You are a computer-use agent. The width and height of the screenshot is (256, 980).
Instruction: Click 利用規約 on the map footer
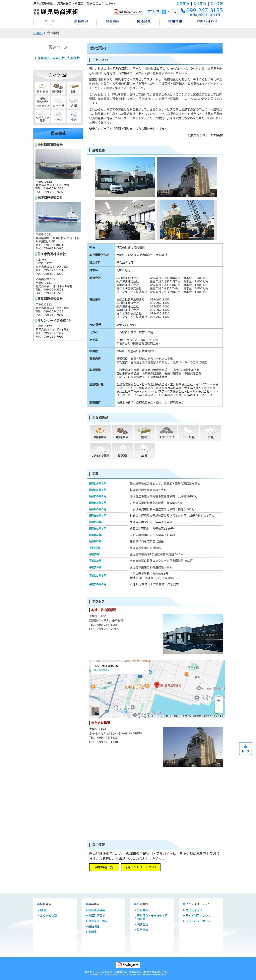tap(197, 716)
